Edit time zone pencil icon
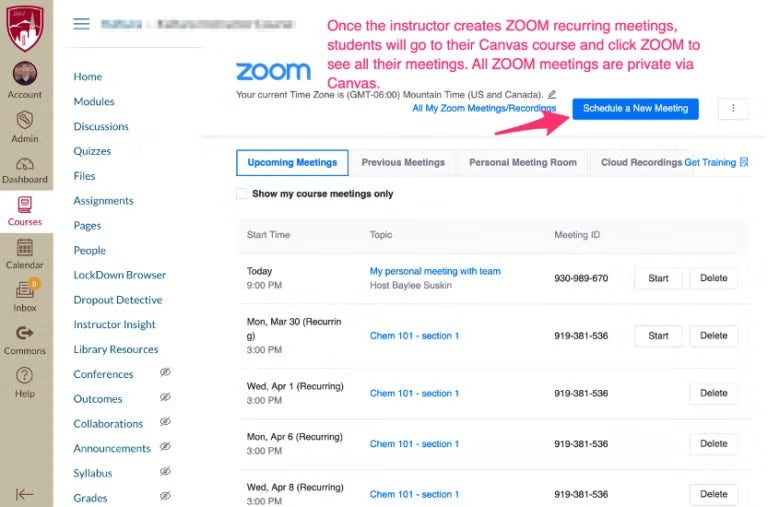This screenshot has width=768, height=507. pyautogui.click(x=552, y=94)
